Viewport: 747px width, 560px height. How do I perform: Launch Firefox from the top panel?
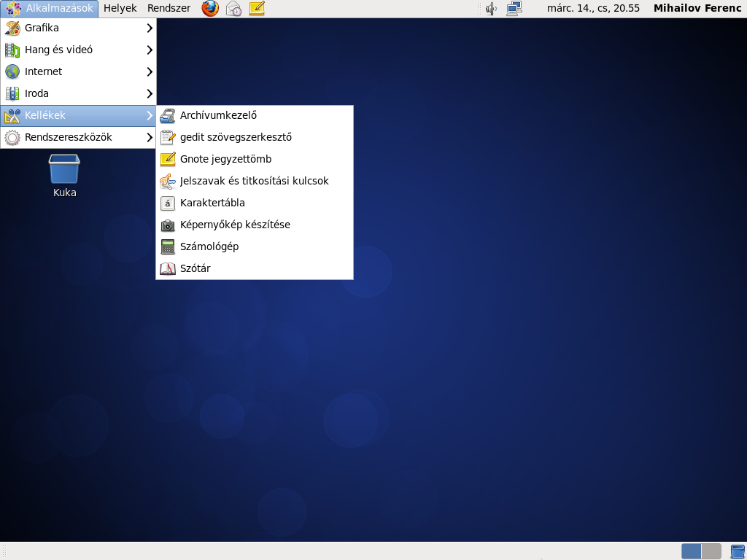click(x=210, y=8)
